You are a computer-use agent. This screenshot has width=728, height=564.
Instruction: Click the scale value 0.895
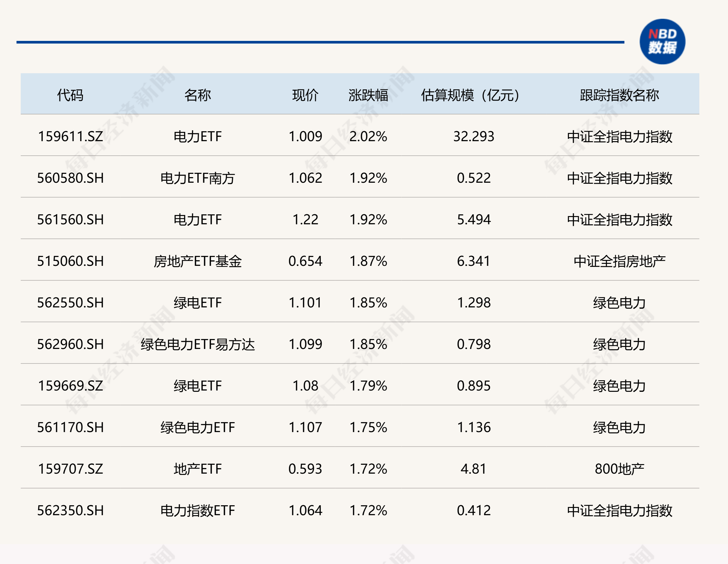[x=474, y=386]
